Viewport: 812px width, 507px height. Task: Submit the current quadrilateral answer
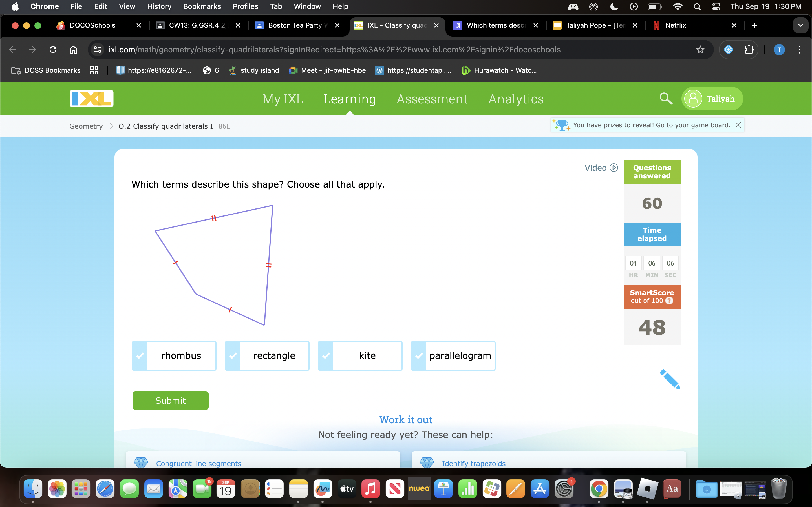tap(170, 400)
